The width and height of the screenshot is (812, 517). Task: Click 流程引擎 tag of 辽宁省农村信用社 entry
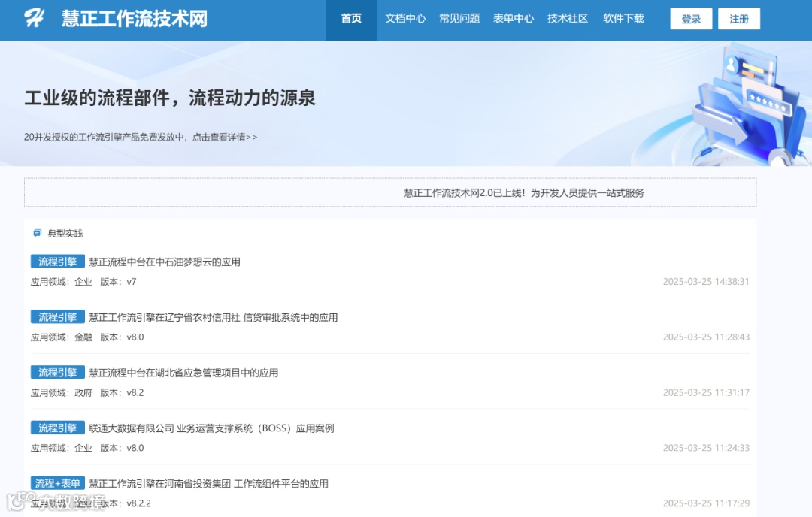click(57, 316)
